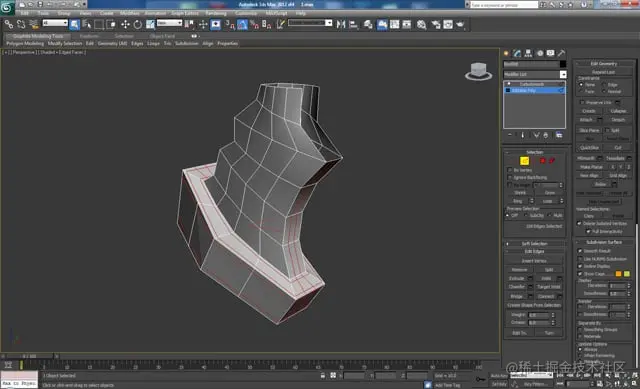Open the Create command panel tab

pyautogui.click(x=507, y=53)
